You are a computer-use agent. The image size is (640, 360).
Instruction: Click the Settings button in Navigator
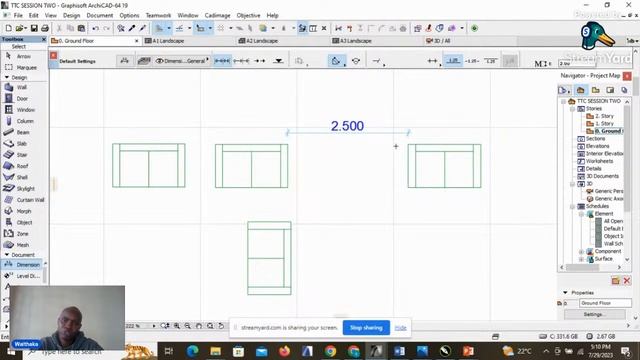point(594,314)
